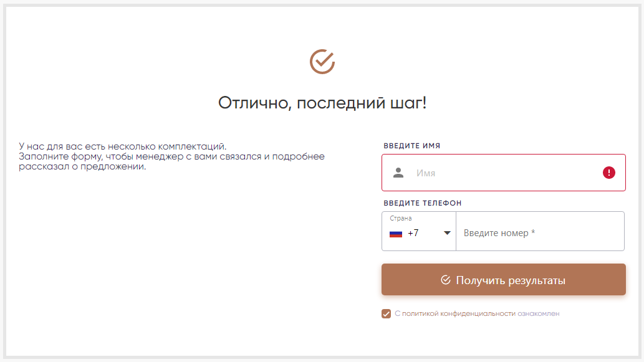The image size is (644, 362).
Task: Click the checkmark icon inside the results button
Action: 445,280
